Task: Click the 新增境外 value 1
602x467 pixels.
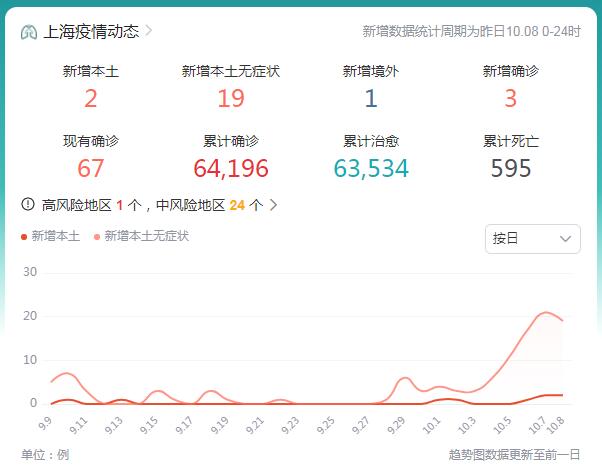Action: [371, 98]
